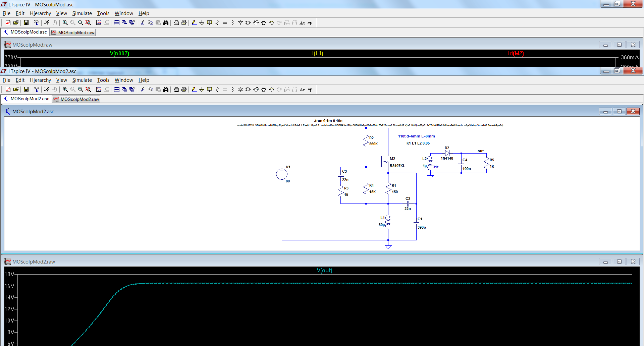Click Undo arrow in MOScolpMod2 window toolbar

pyautogui.click(x=271, y=90)
